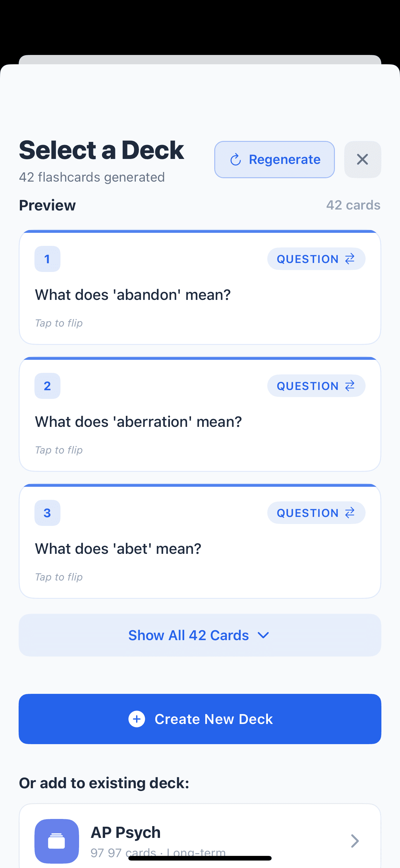The height and width of the screenshot is (868, 400).
Task: Flip card 2 using its swap arrows icon
Action: (x=349, y=386)
